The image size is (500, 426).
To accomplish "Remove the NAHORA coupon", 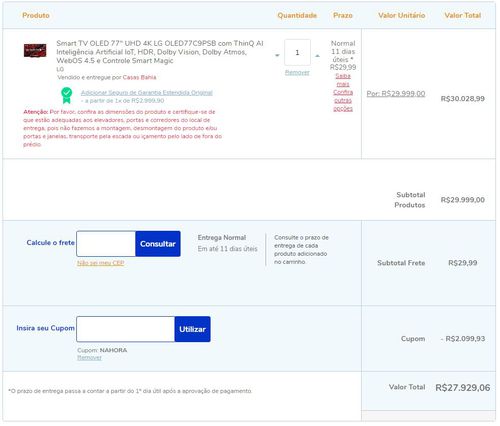I will 89,358.
